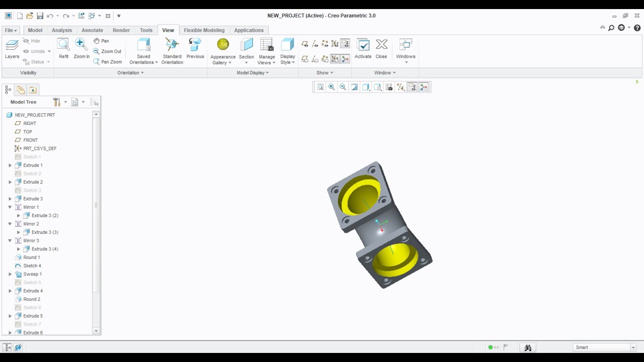The image size is (644, 362).
Task: Toggle coordinate system display in Show group
Action: pos(335,44)
